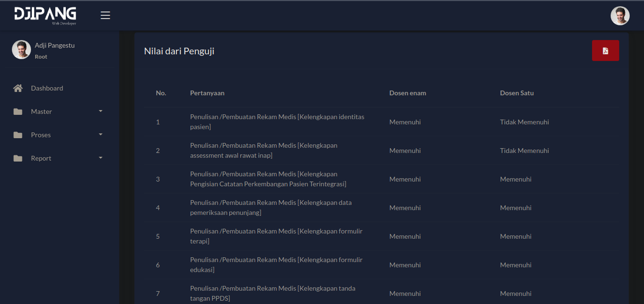Image resolution: width=644 pixels, height=304 pixels.
Task: Click the Adji Pangestu username
Action: pos(54,45)
